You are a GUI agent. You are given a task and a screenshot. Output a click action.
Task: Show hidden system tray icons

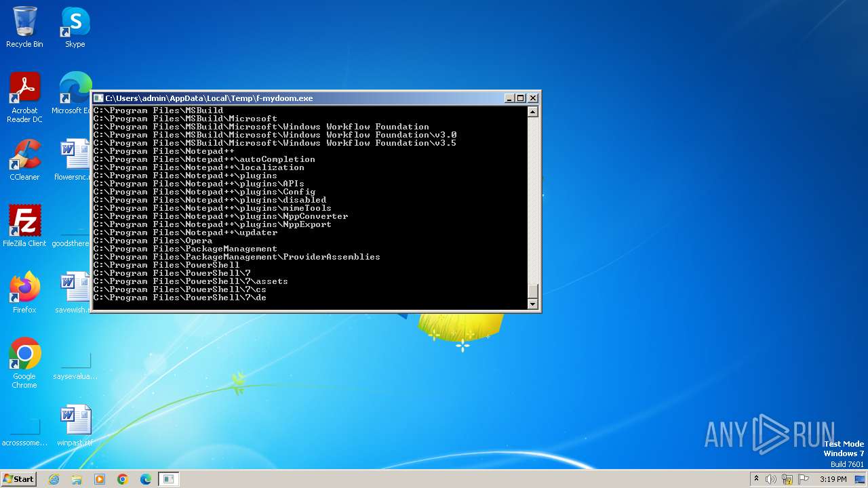click(756, 479)
